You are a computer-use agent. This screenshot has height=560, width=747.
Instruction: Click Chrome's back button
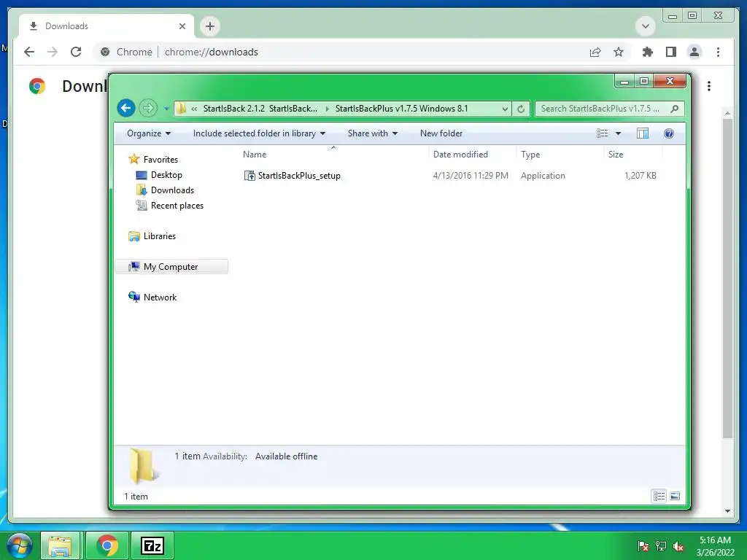[29, 52]
